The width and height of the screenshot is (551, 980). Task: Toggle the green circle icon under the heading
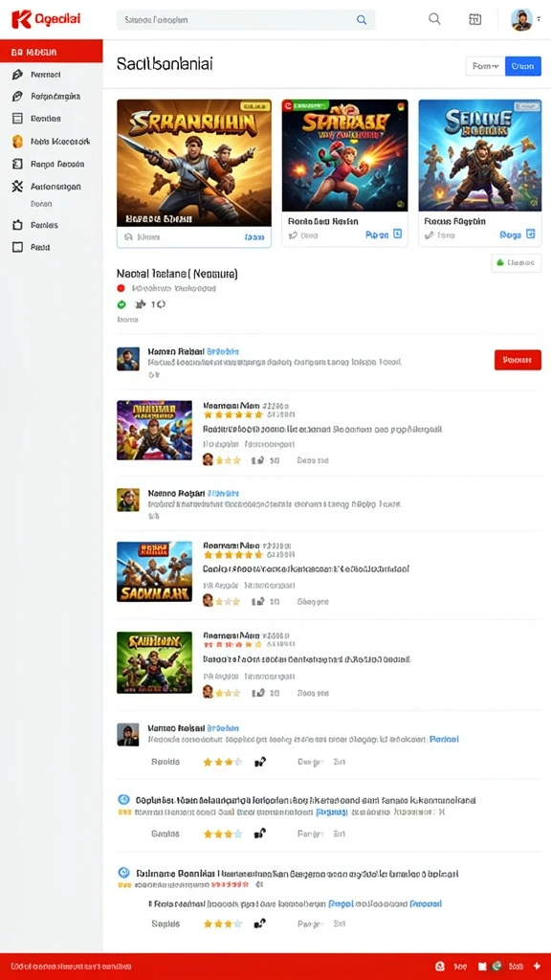(x=121, y=304)
